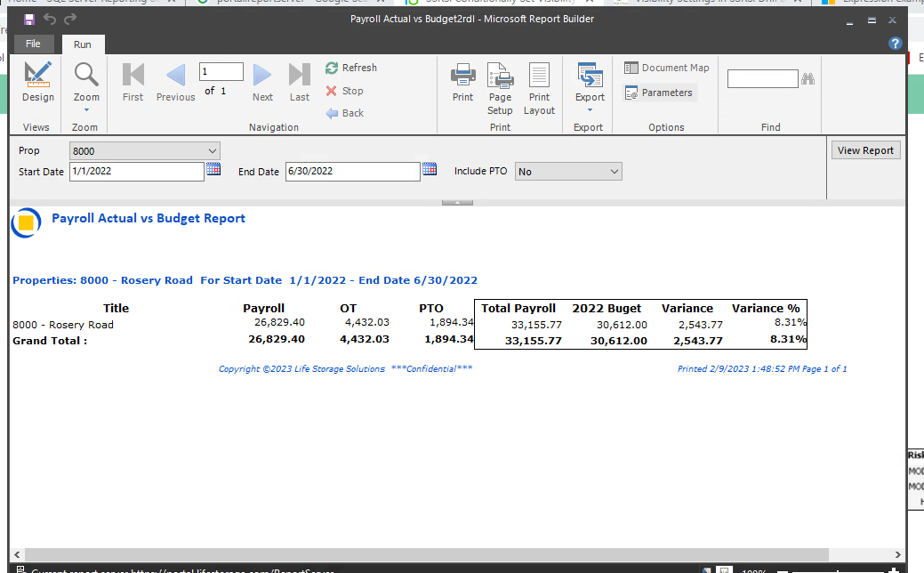Refresh the report
Image resolution: width=924 pixels, height=573 pixels.
pyautogui.click(x=350, y=68)
